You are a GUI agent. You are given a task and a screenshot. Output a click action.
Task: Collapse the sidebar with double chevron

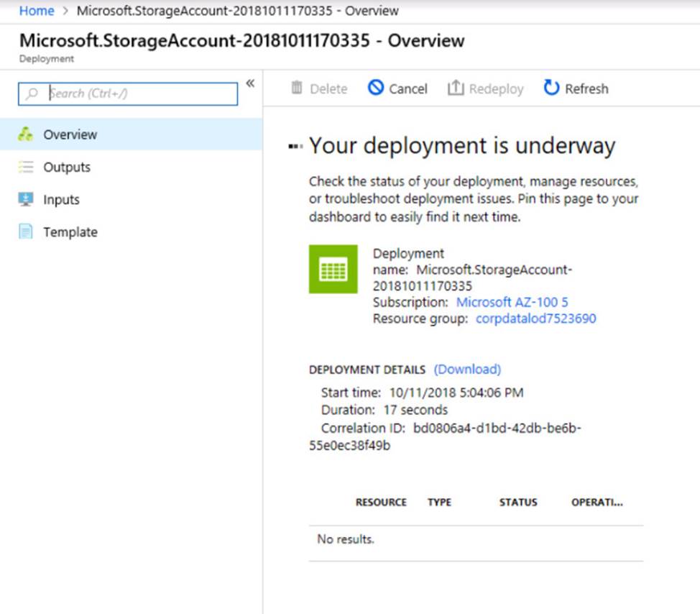pos(250,83)
